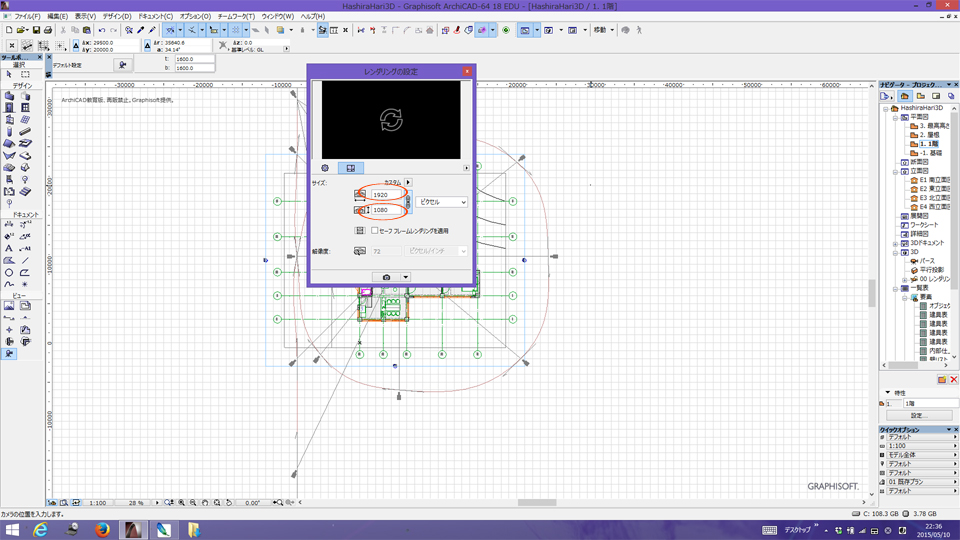Choose the Figure tool in toolbox

coord(9,306)
